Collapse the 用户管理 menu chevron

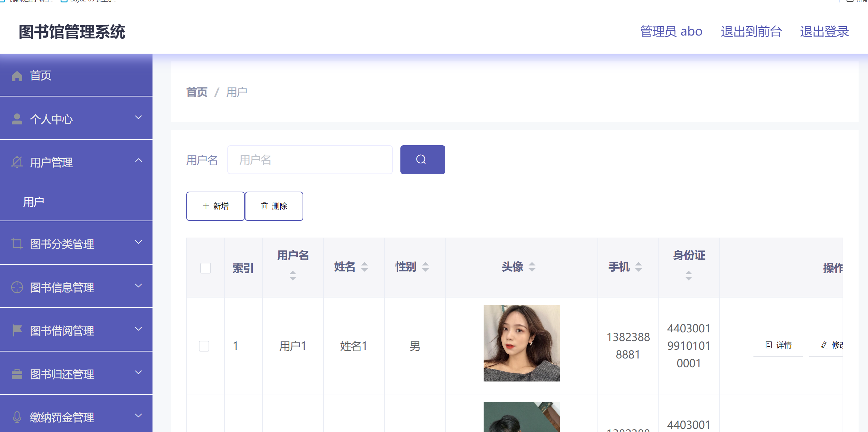pos(139,161)
